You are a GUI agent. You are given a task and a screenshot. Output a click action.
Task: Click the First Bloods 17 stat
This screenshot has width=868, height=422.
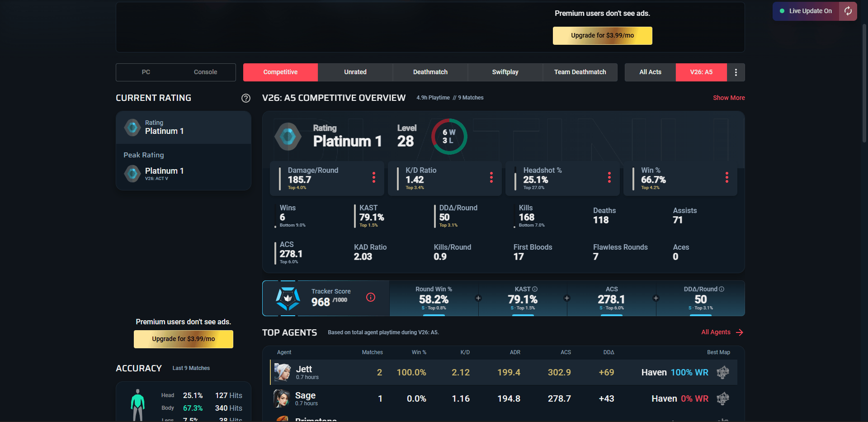coord(533,252)
